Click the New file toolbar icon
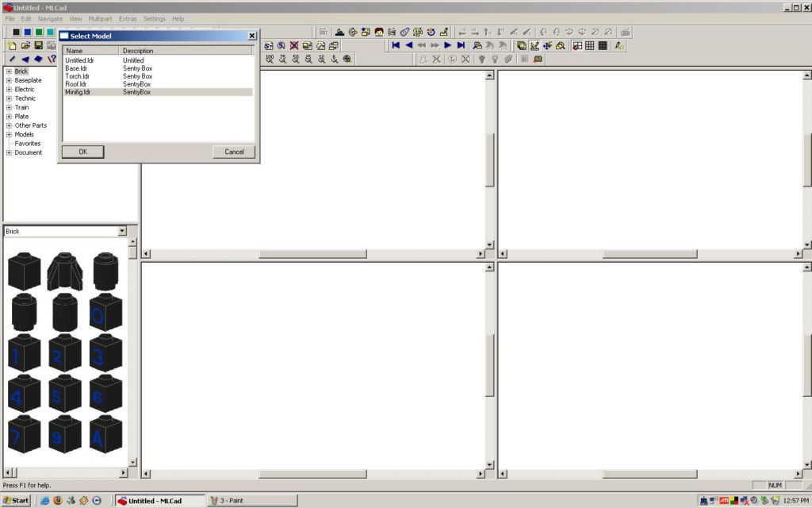Image resolution: width=812 pixels, height=508 pixels. point(12,46)
